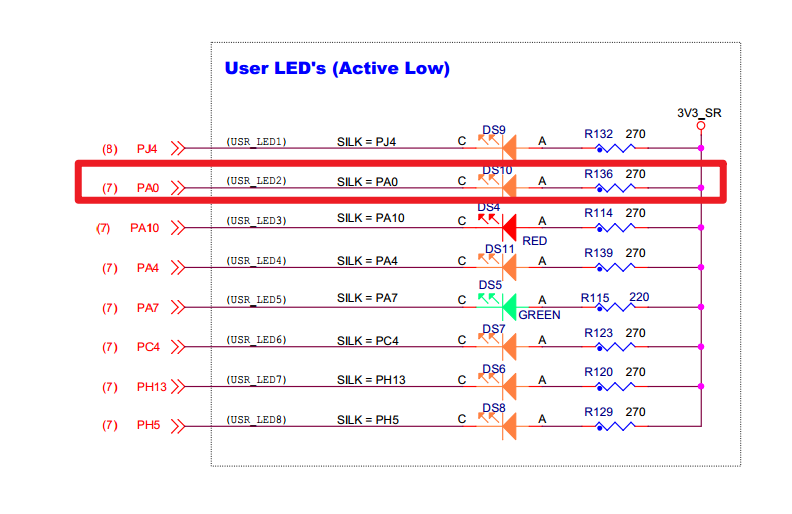Screen dimensions: 792x514
Task: Click the 270 value of R129
Action: [635, 412]
